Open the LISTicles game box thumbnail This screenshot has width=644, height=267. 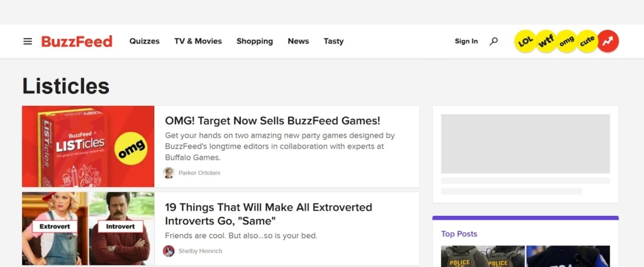point(88,147)
